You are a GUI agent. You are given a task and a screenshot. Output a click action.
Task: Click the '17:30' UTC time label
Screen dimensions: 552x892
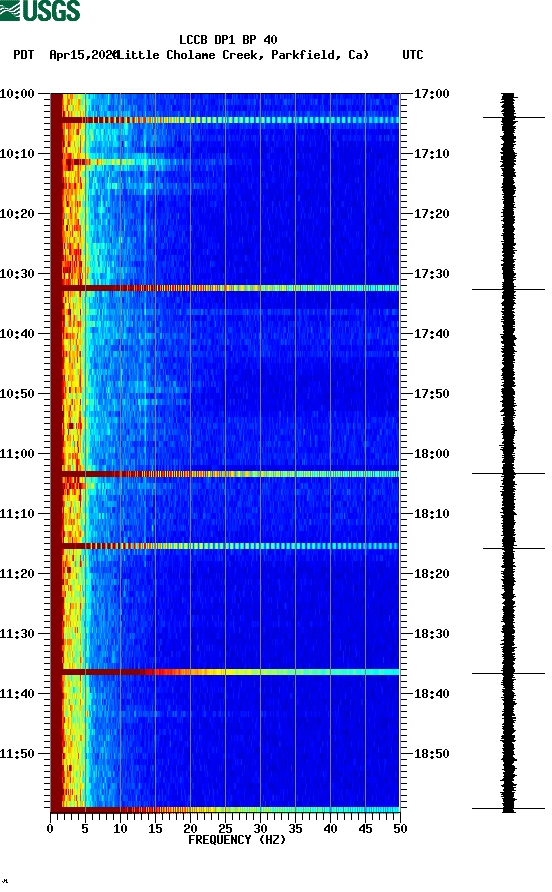click(432, 274)
